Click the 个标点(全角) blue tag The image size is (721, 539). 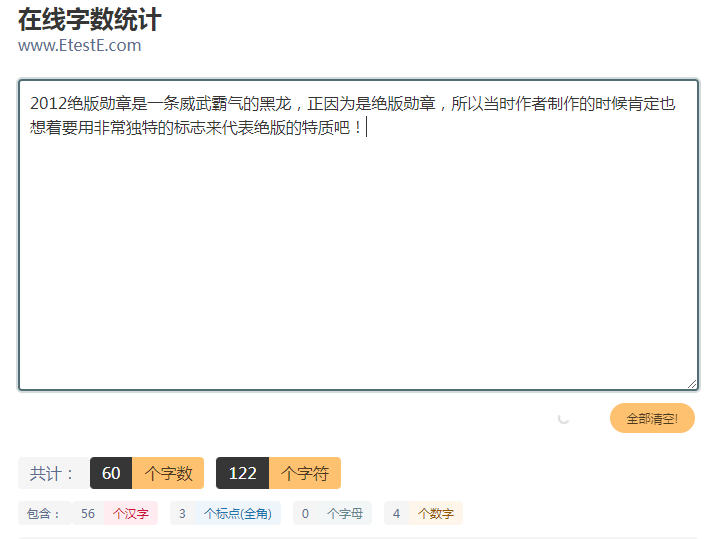coord(237,513)
